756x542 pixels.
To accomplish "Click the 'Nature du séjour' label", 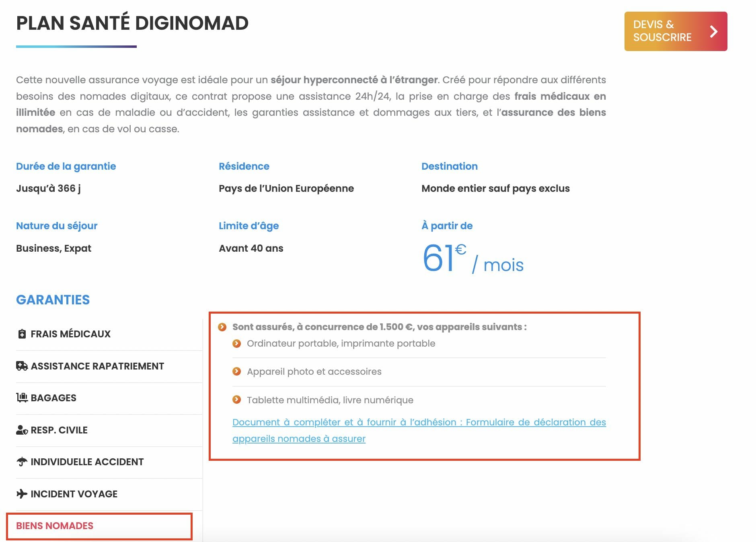I will pos(57,226).
